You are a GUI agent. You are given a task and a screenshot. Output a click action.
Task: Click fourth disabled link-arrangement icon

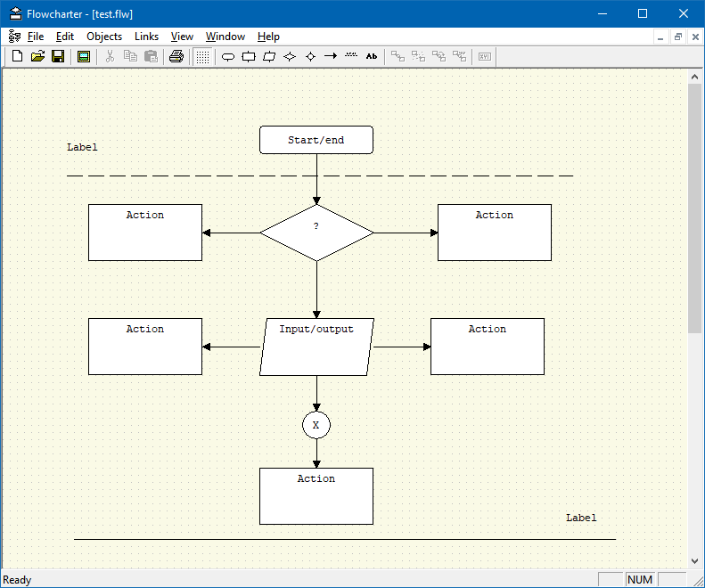point(460,56)
